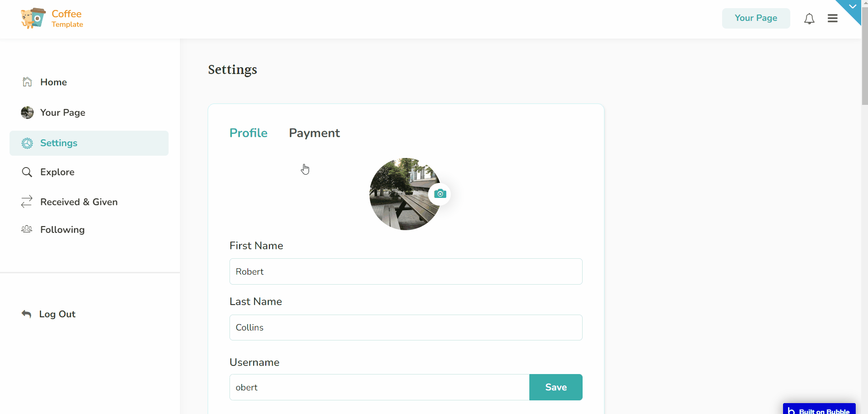Click the Coffee Template logo

click(52, 19)
